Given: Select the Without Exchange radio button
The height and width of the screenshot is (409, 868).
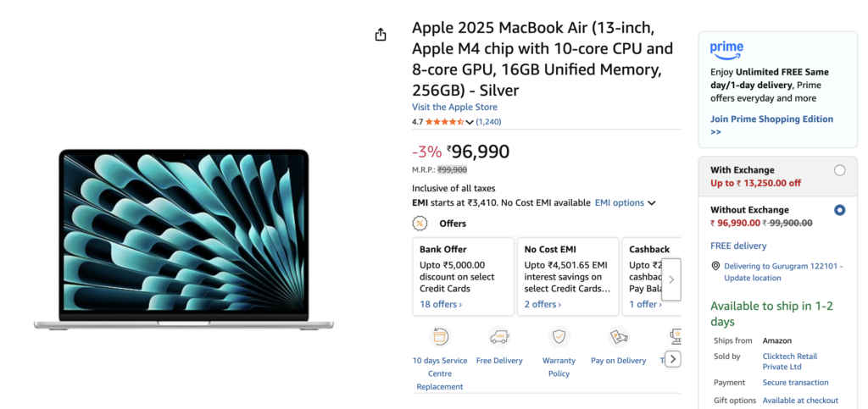Looking at the screenshot, I should coord(839,210).
